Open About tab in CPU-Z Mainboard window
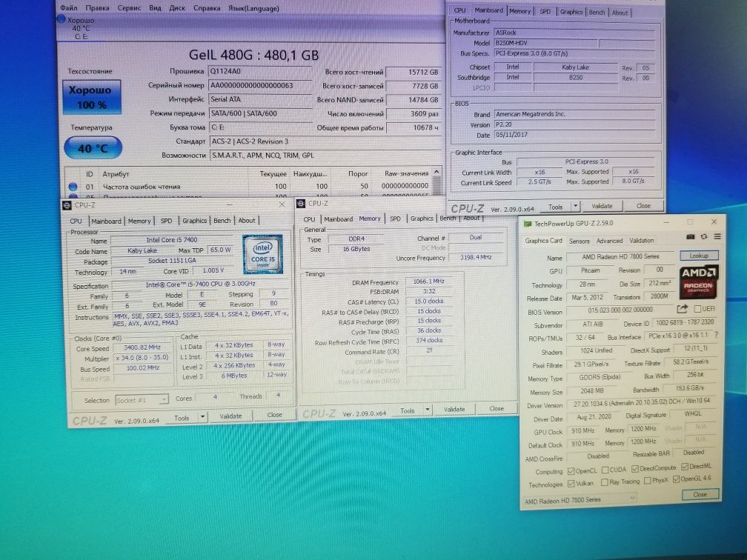747x560 pixels. pyautogui.click(x=620, y=13)
